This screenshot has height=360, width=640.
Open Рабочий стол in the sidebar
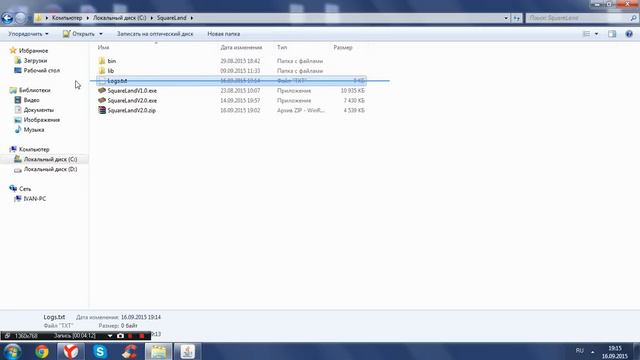(42, 70)
